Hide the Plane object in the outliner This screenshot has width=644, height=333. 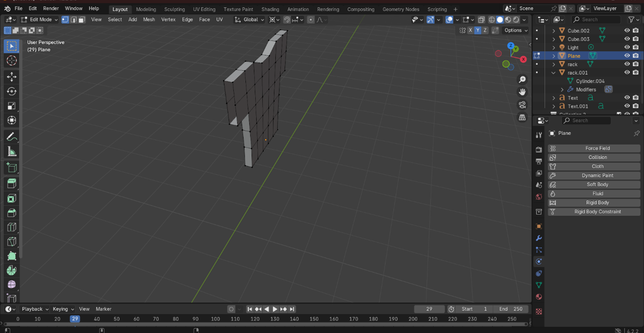[x=627, y=56]
